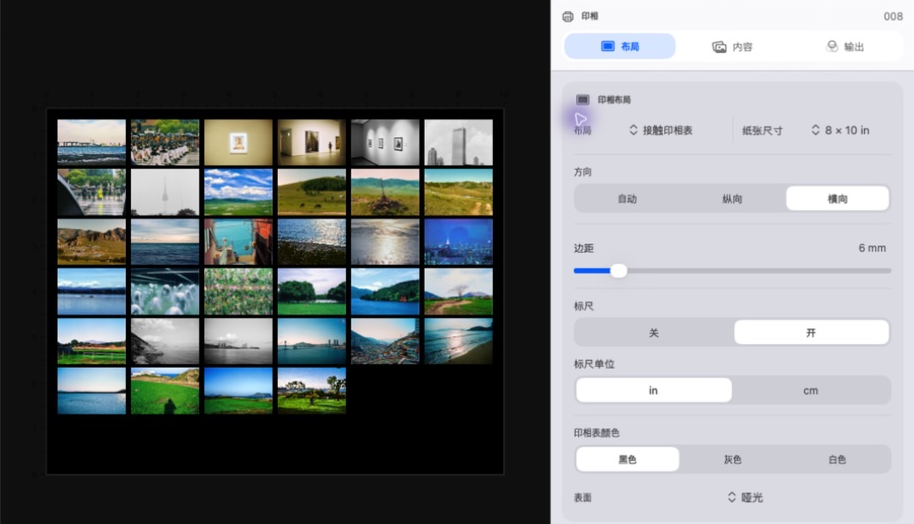The width and height of the screenshot is (914, 524).
Task: Select the green field with person shadow thumbnail
Action: pyautogui.click(x=165, y=391)
